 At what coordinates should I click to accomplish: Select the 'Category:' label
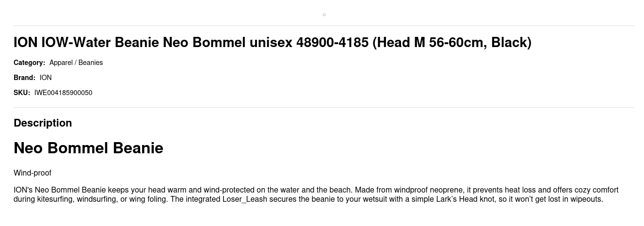point(29,63)
